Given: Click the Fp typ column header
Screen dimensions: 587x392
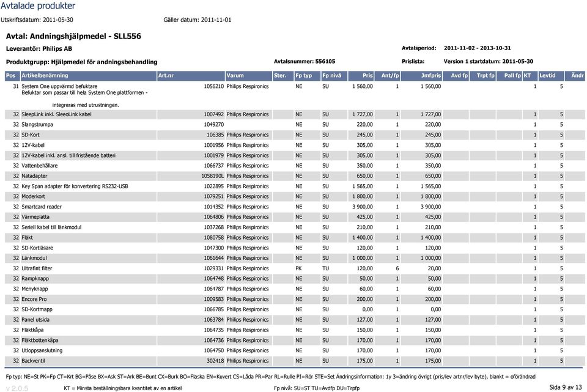Looking at the screenshot, I should click(308, 76).
